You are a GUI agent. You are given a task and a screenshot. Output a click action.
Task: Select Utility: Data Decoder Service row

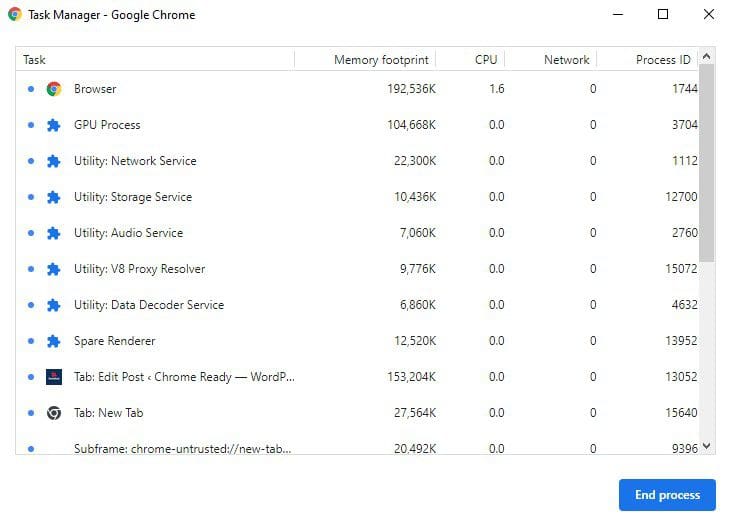357,305
